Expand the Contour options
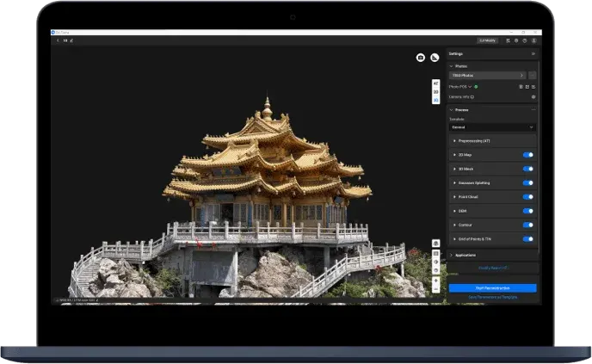The image size is (592, 364). [x=454, y=225]
